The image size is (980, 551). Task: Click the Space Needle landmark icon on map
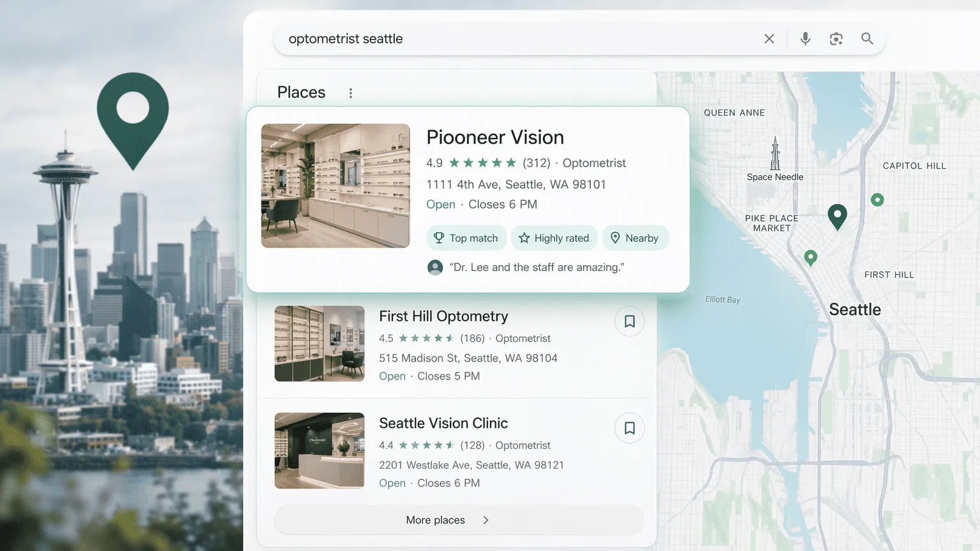tap(775, 153)
